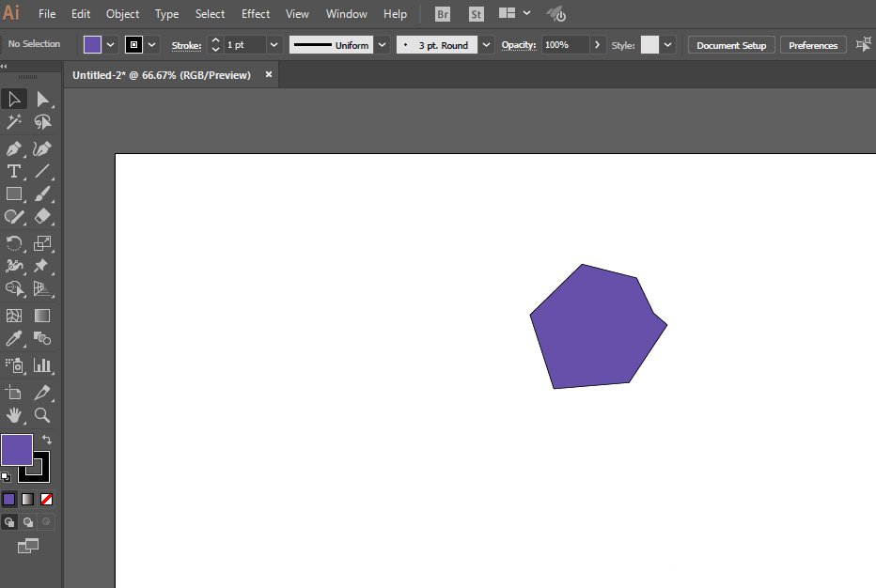Pick the Magic Wand tool
The width and height of the screenshot is (876, 588).
pos(14,122)
